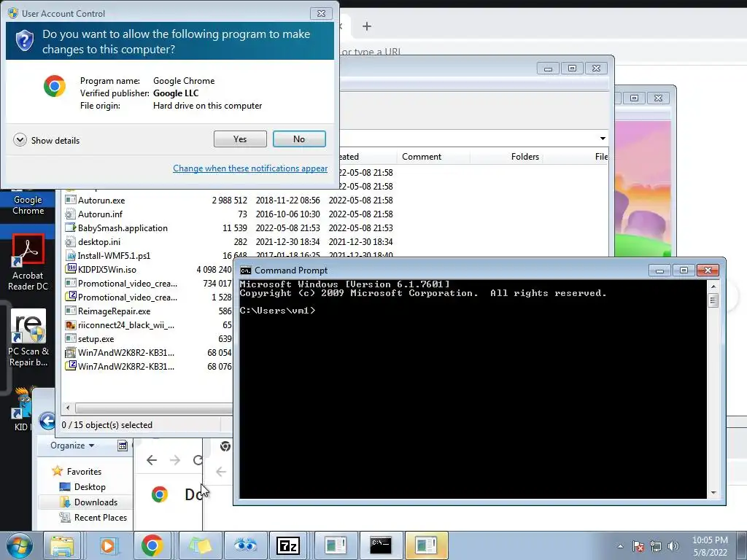The height and width of the screenshot is (560, 747).
Task: Open Windows Explorer from taskbar
Action: coord(62,545)
